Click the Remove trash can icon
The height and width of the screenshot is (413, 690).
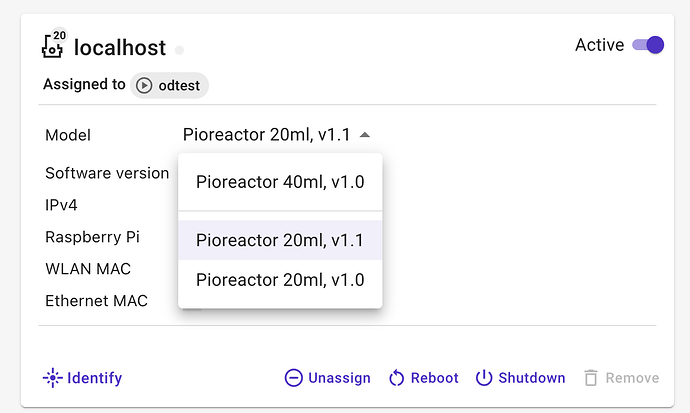click(591, 378)
